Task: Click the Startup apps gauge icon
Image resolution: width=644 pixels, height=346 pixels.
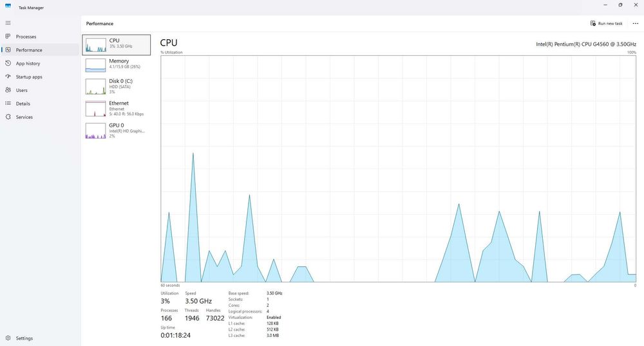Action: click(8, 77)
